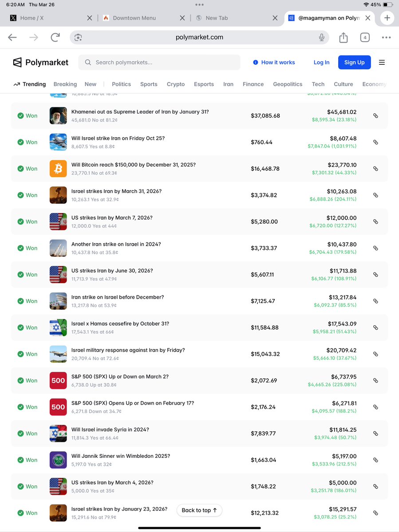Select the Breaking category
399x532 pixels.
click(x=65, y=84)
